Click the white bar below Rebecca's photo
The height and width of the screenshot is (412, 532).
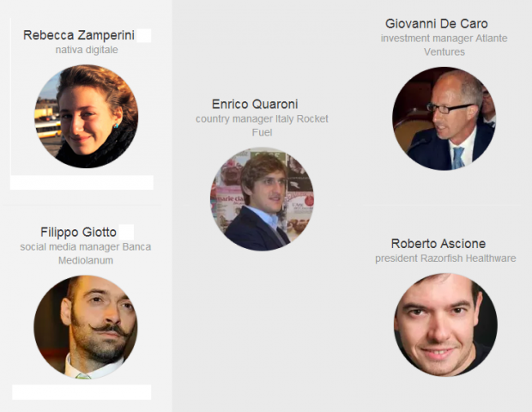pyautogui.click(x=82, y=183)
